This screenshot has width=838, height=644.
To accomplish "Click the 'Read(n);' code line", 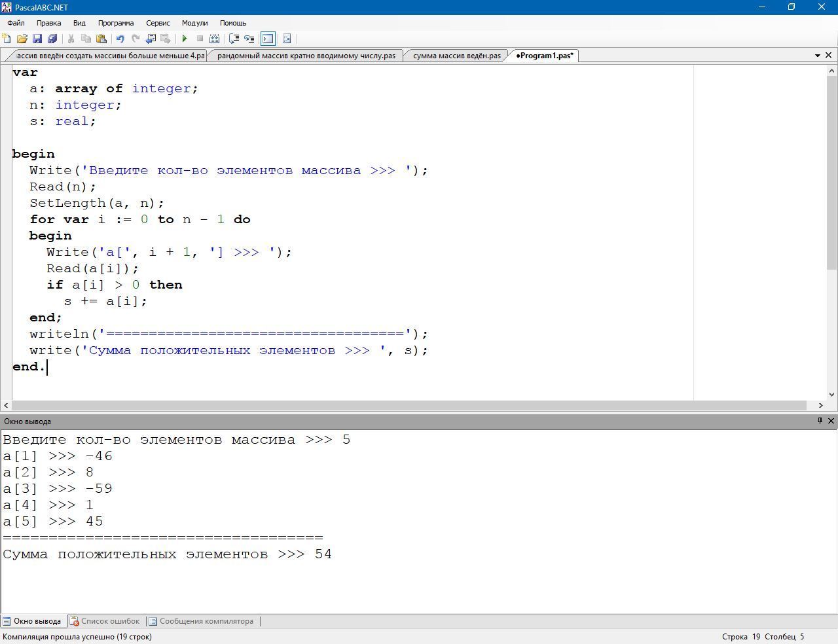I will (x=63, y=187).
